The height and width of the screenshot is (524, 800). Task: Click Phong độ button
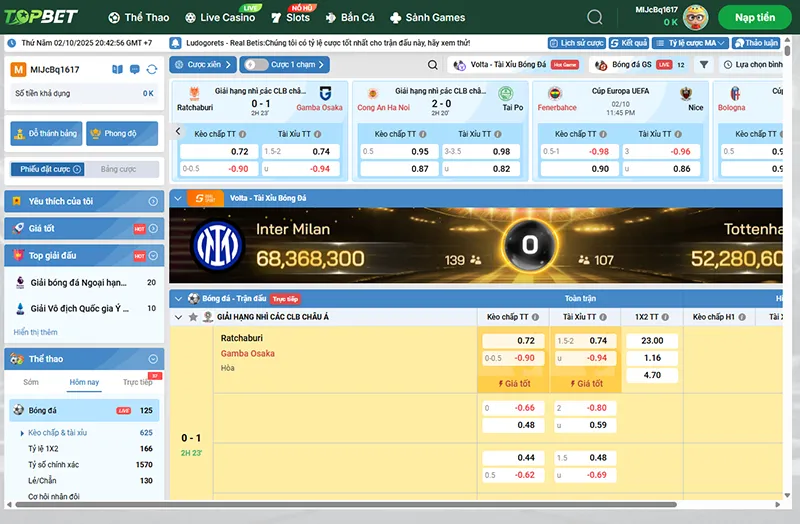122,134
